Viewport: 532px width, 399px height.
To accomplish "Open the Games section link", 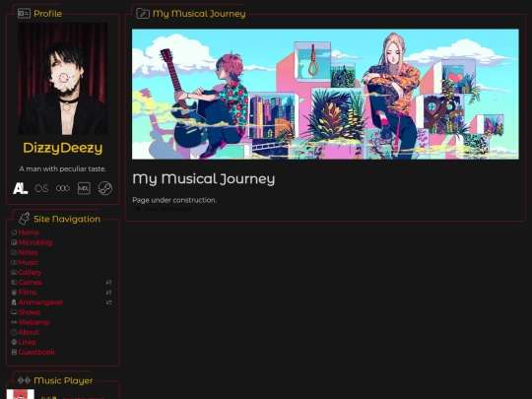I will click(x=31, y=283).
